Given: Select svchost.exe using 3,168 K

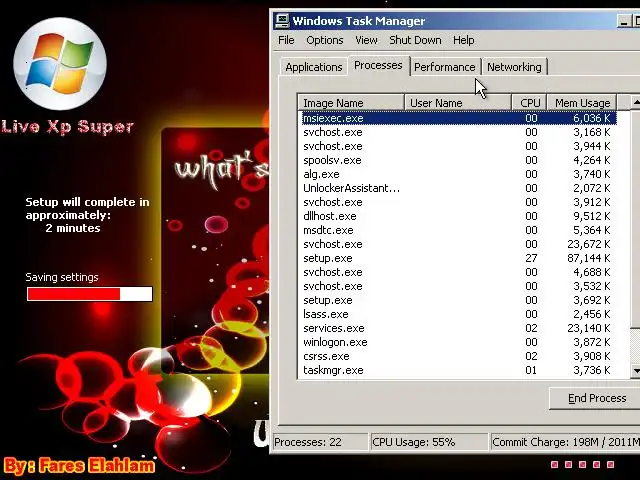Looking at the screenshot, I should [459, 132].
